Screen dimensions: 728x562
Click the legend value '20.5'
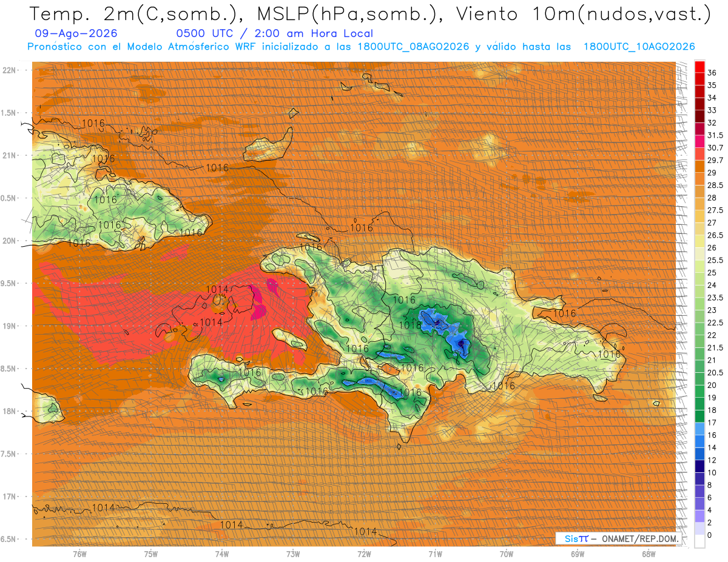715,372
